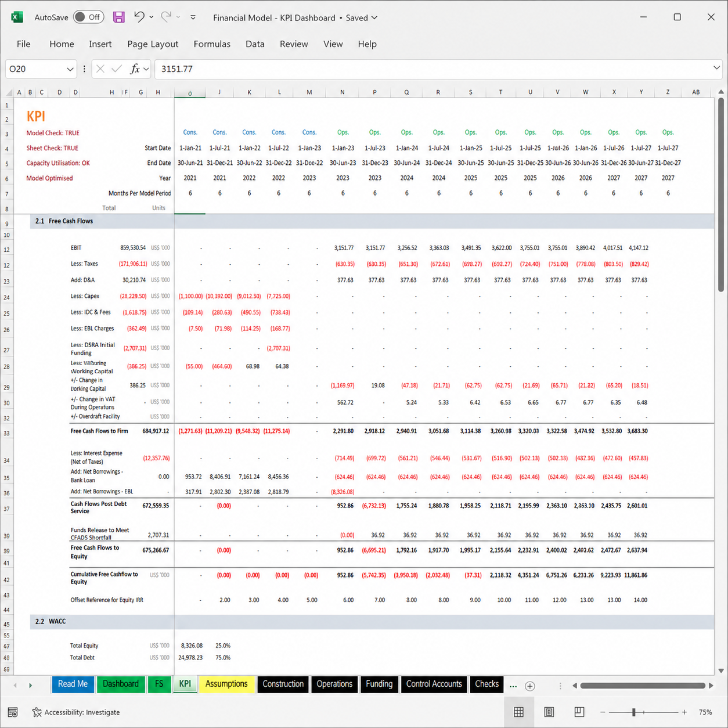Open the Redo history dropdown arrow
728x728 pixels.
pyautogui.click(x=178, y=17)
